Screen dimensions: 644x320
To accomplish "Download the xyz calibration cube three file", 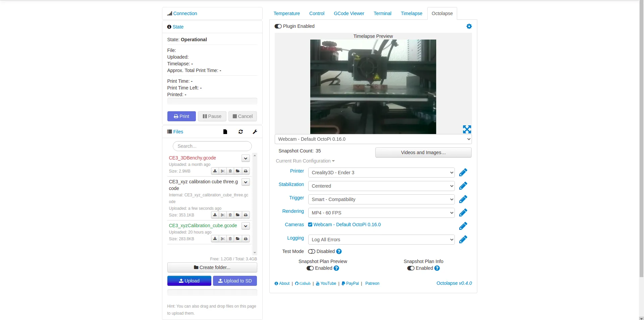I will point(215,215).
